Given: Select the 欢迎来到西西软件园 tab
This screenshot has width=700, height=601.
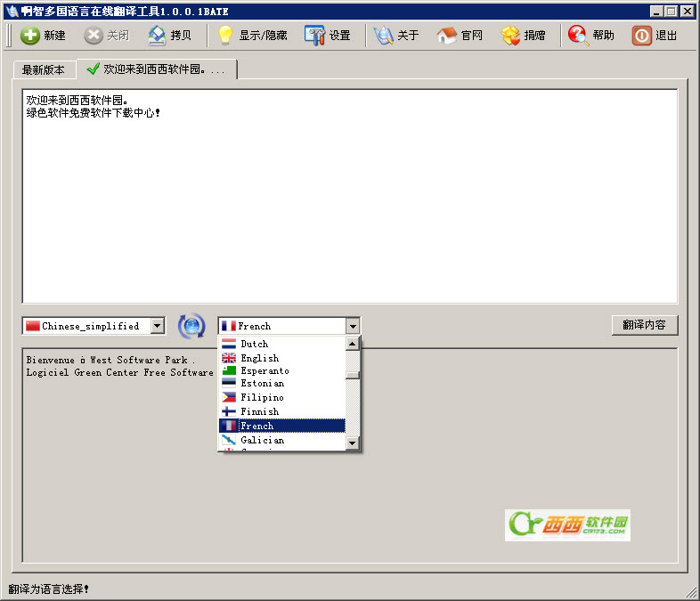Looking at the screenshot, I should 156,69.
